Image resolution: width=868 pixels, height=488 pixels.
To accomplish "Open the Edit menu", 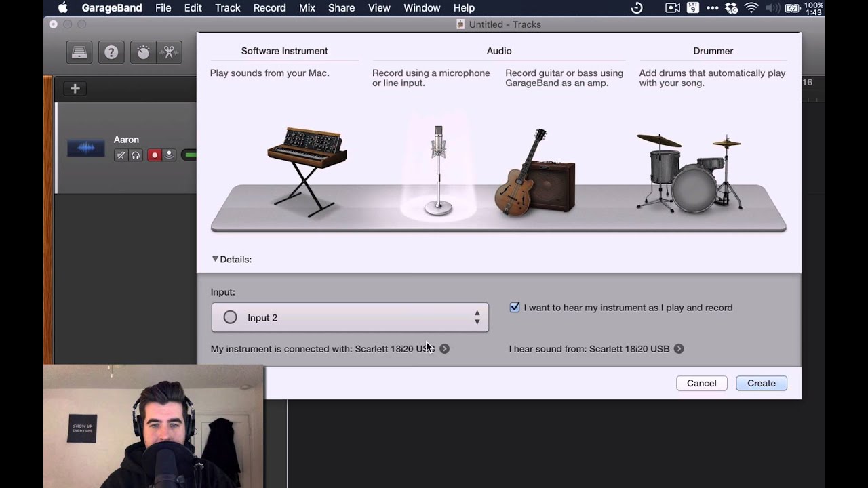I will point(193,8).
